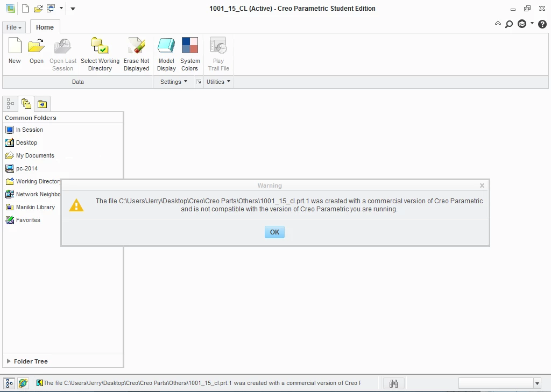Click Erase Not Displayed icon
The height and width of the screenshot is (392, 551).
click(x=136, y=46)
